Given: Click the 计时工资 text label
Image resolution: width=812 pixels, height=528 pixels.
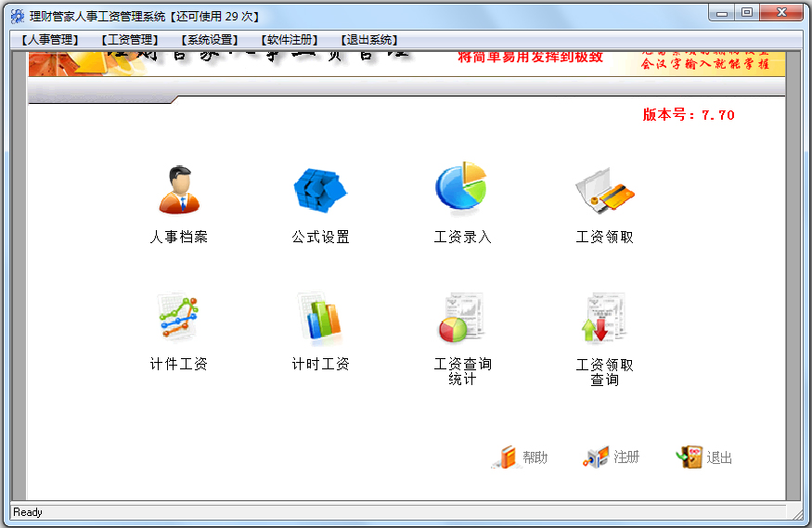Looking at the screenshot, I should pos(320,364).
